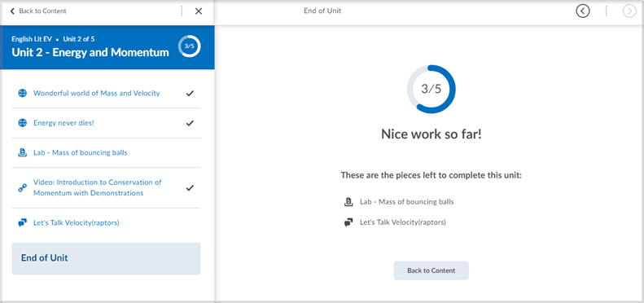Viewport: 644px width, 303px height.
Task: Click Let's Talk Velocity(raptors) in the remaining pieces list
Action: point(403,222)
